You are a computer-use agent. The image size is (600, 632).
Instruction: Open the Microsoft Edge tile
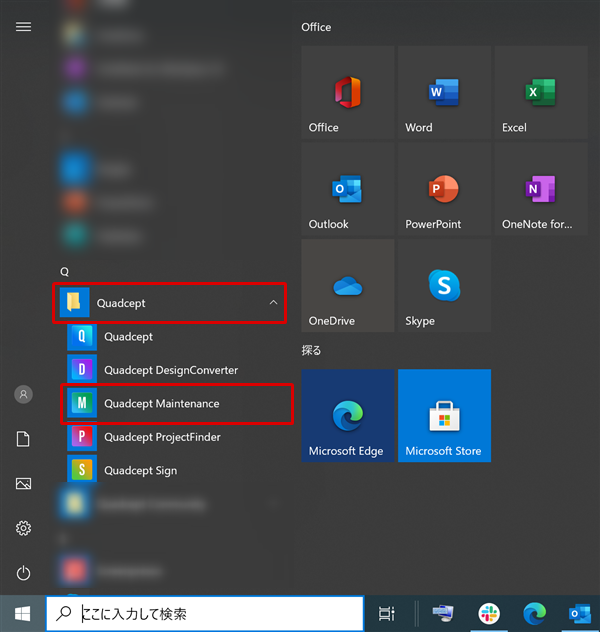(x=347, y=416)
